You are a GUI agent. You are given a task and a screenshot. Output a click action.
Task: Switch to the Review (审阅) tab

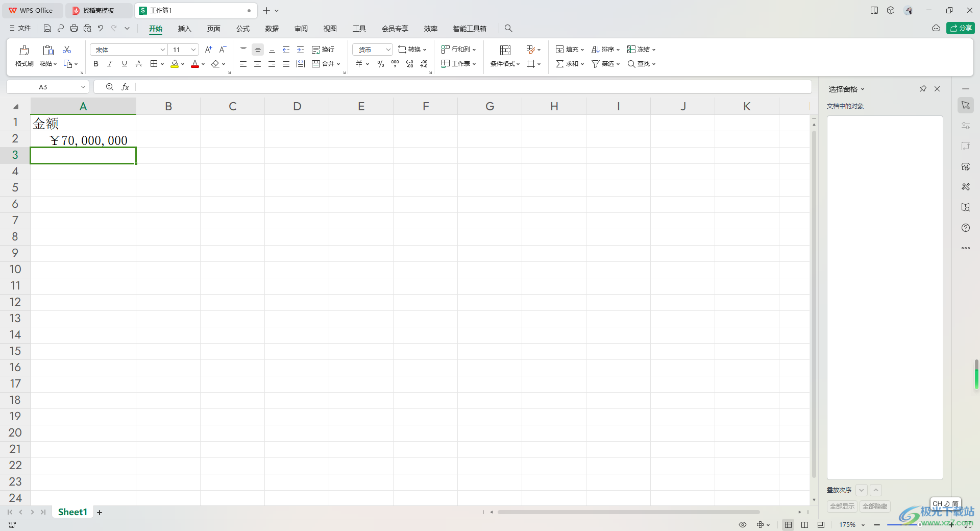[301, 29]
